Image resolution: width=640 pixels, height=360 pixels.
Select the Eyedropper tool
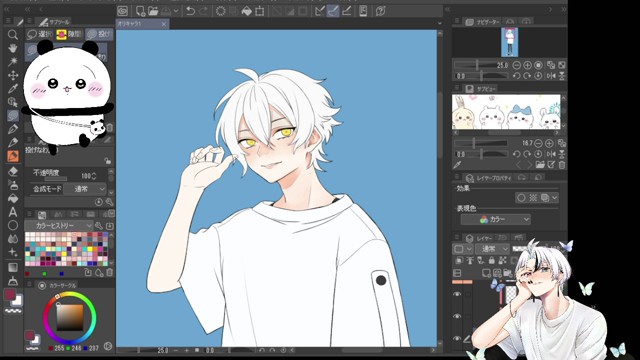tap(13, 89)
